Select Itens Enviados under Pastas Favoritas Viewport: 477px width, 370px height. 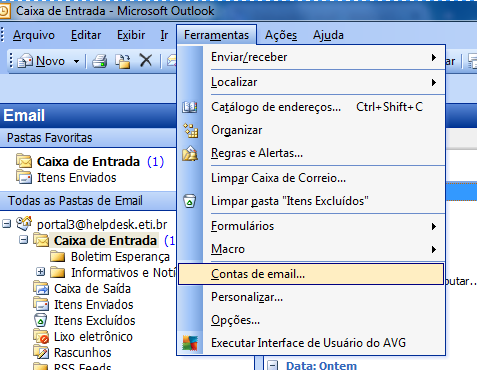pos(77,178)
